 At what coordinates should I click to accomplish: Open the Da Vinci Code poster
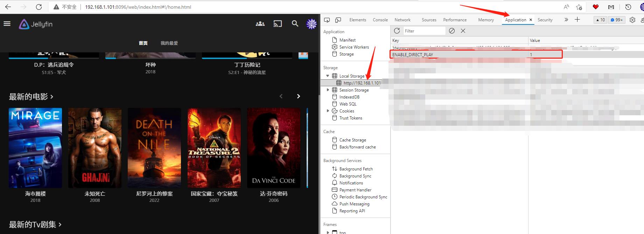(x=274, y=148)
